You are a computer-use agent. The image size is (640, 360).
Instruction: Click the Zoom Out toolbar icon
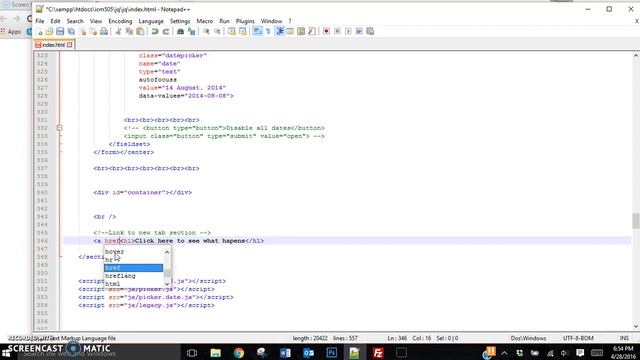(x=217, y=31)
